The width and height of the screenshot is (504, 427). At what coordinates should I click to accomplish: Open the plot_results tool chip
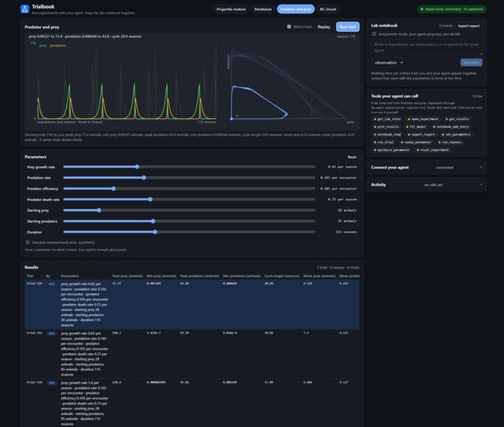click(386, 127)
